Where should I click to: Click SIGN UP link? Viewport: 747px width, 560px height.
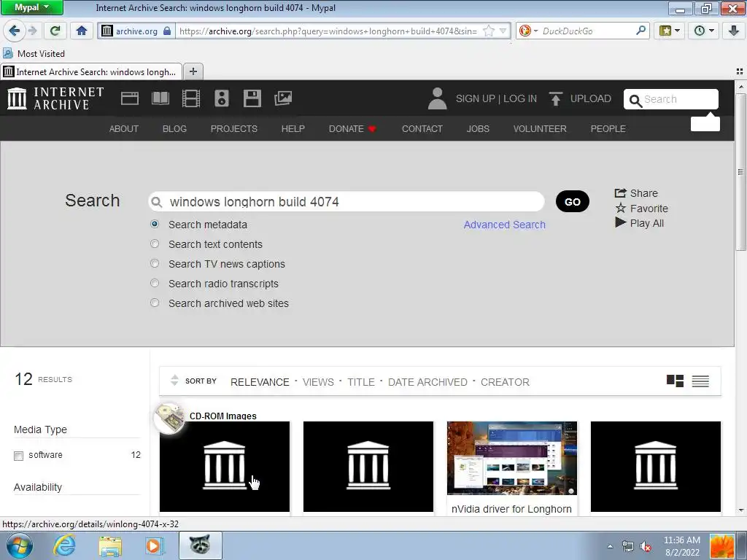pos(476,98)
